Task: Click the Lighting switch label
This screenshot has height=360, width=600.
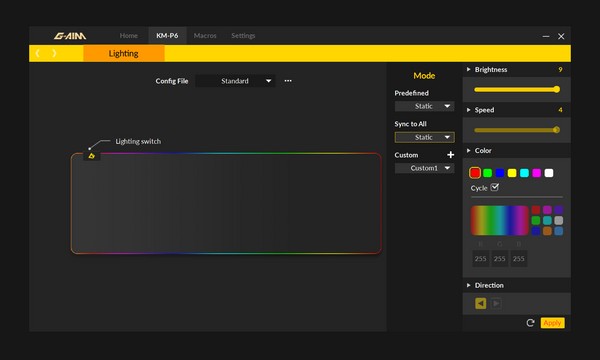Action: coord(138,141)
